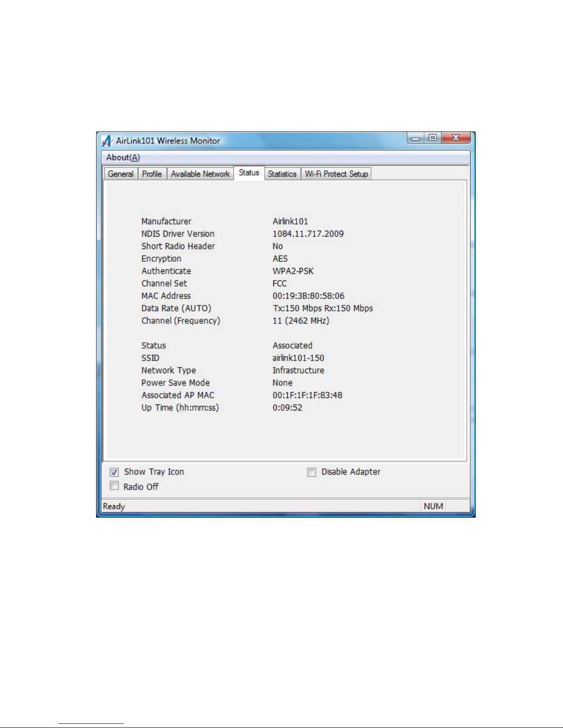
Task: Uncheck the Show Tray Icon checkbox
Action: [x=114, y=472]
